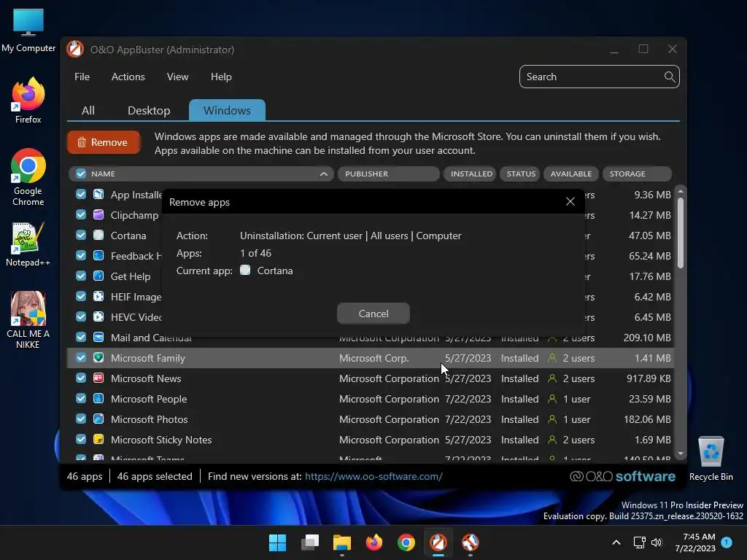Screen dimensions: 747x560
Task: Click the Feedback Hub app icon
Action: (x=98, y=256)
